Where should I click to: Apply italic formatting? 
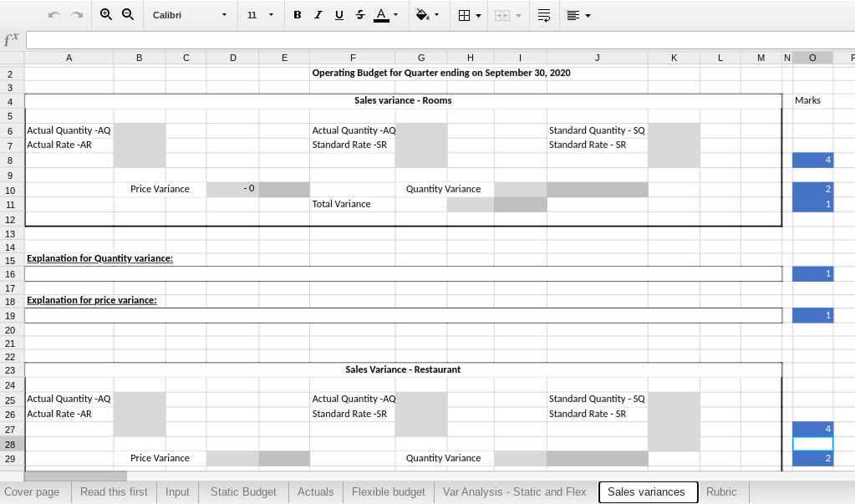click(318, 14)
